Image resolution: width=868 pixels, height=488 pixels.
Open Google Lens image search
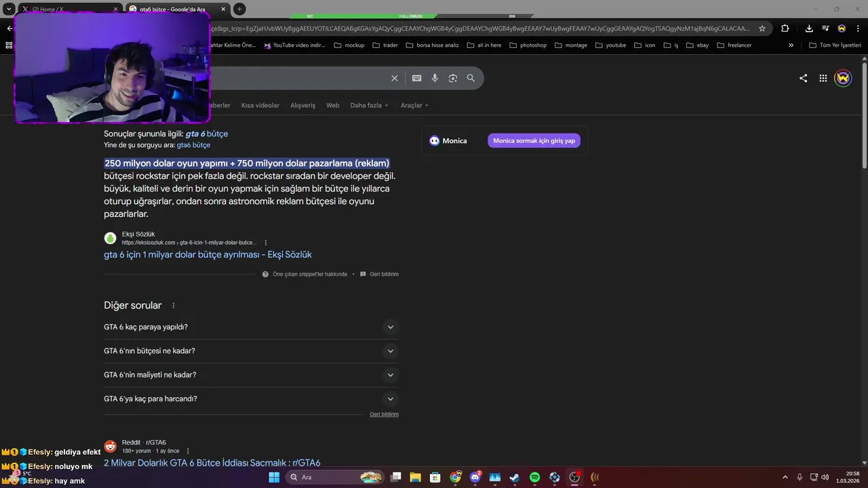pos(453,78)
